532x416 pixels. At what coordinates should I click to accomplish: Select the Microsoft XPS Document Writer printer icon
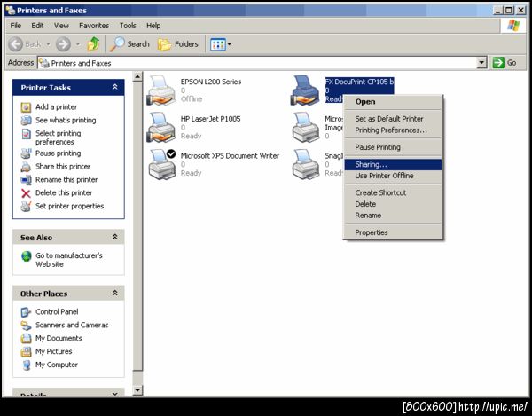click(162, 164)
